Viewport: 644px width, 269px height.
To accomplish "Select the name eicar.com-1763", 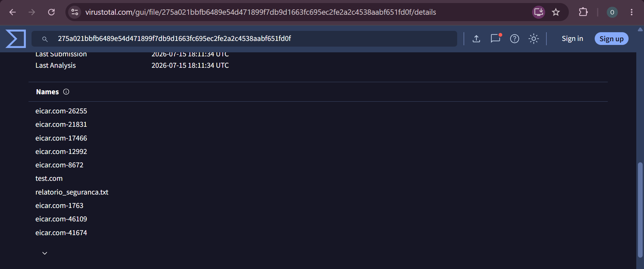I will (59, 206).
